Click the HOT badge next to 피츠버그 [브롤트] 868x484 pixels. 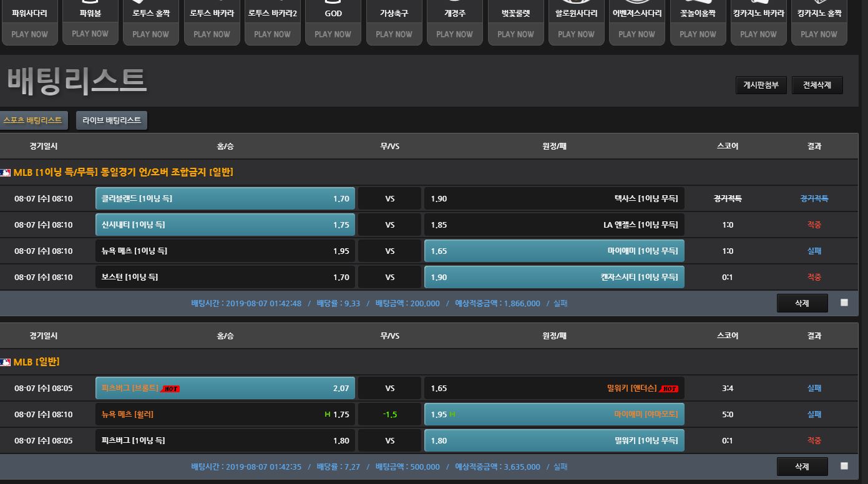pos(170,389)
